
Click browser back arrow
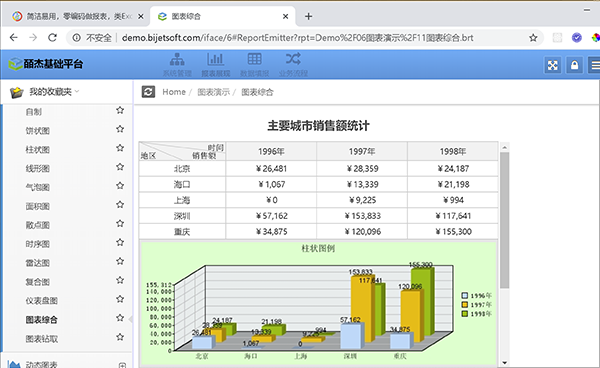coord(14,37)
